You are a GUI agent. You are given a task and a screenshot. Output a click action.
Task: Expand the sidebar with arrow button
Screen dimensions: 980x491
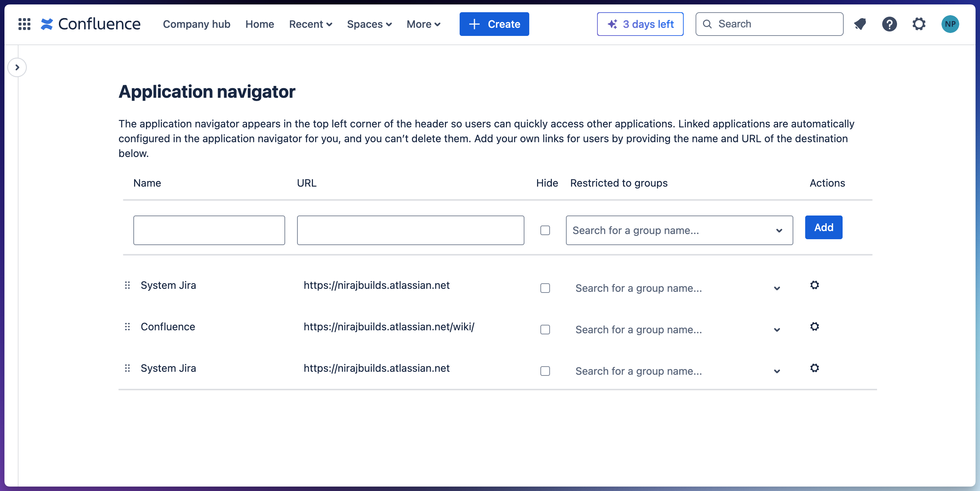pos(17,67)
